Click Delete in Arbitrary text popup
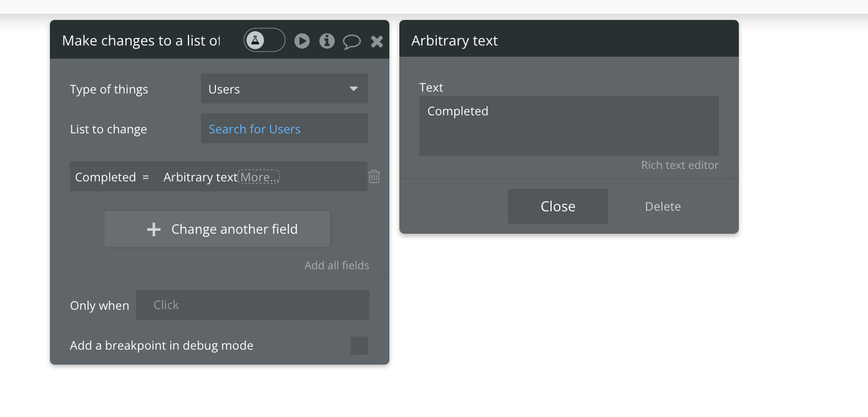The width and height of the screenshot is (868, 417). 663,206
